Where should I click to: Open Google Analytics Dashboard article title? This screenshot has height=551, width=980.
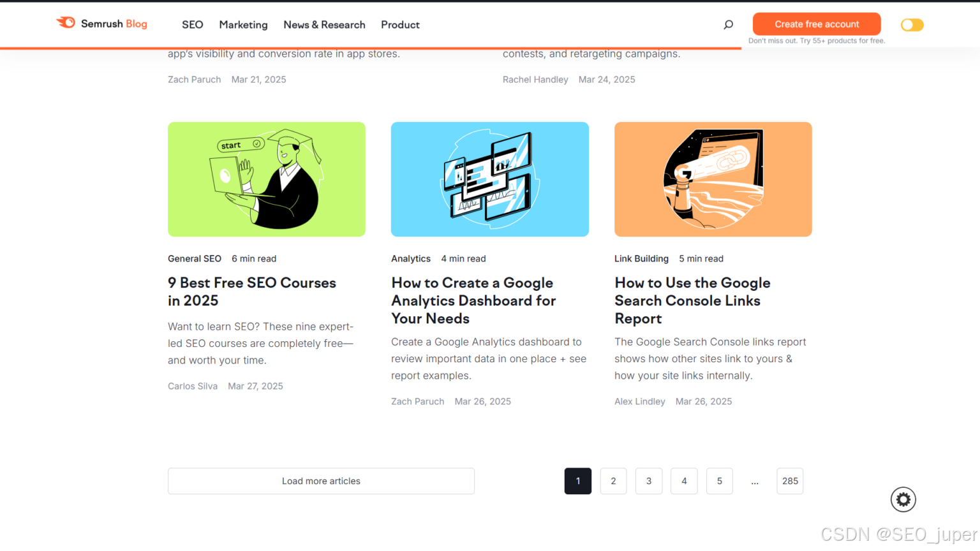coord(473,300)
